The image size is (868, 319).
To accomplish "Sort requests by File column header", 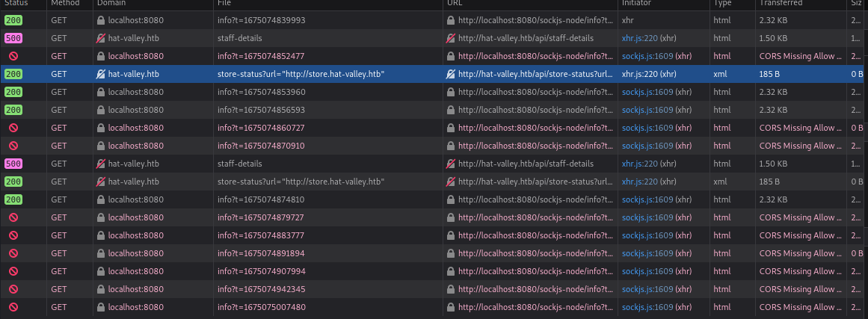I will coord(224,4).
